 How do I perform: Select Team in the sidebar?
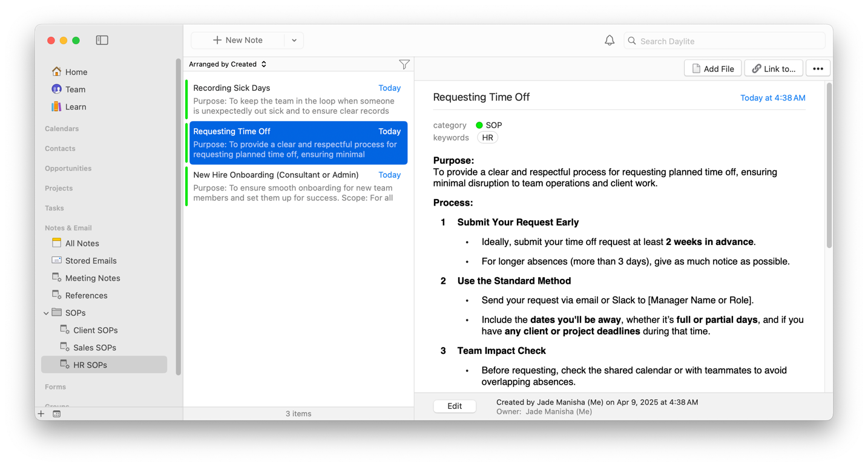(75, 90)
